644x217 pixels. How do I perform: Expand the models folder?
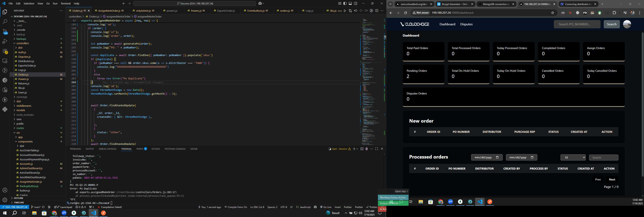[x=21, y=110]
